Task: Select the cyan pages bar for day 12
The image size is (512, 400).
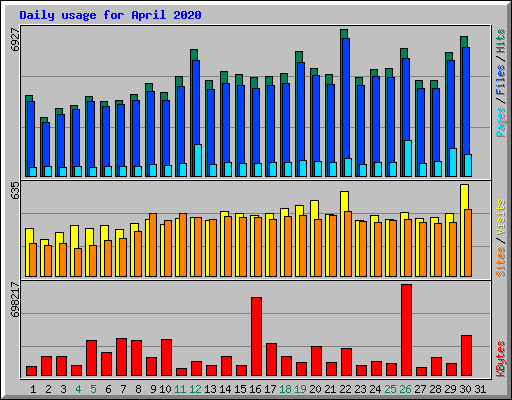Action: pyautogui.click(x=198, y=160)
